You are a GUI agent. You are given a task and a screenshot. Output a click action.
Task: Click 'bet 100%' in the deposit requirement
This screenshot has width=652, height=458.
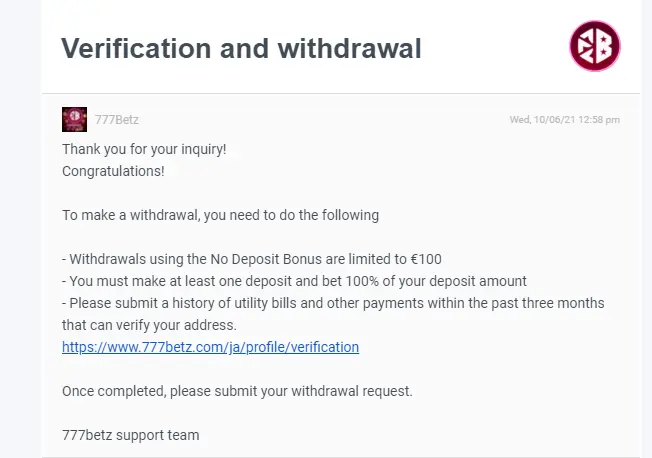[x=350, y=281]
